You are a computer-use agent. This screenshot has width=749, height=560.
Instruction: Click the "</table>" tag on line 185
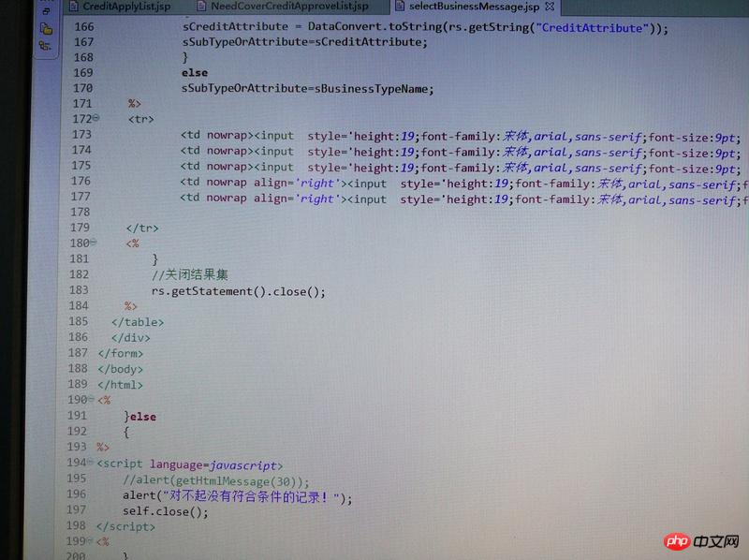[138, 322]
